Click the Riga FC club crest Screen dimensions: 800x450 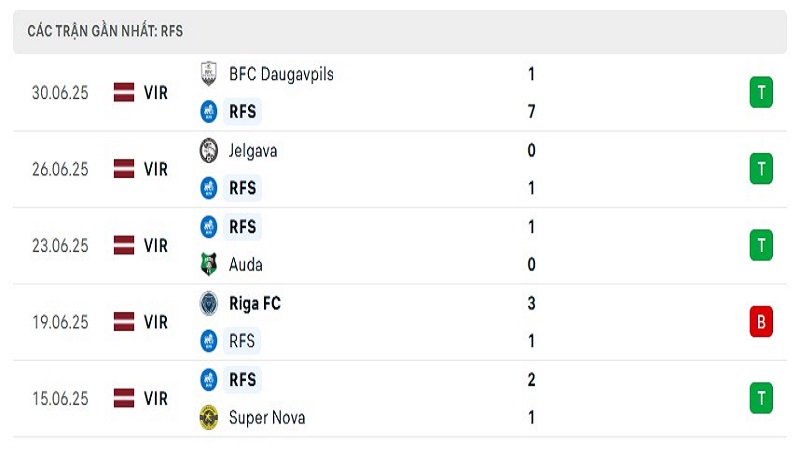coord(209,304)
